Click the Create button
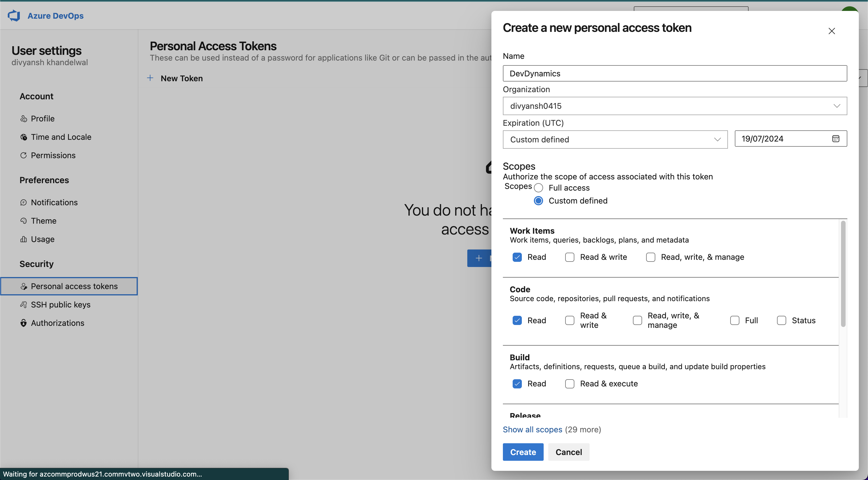868x480 pixels. (x=523, y=452)
